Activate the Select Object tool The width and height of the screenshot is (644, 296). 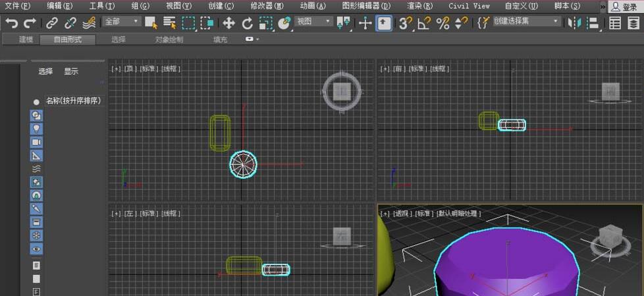151,24
